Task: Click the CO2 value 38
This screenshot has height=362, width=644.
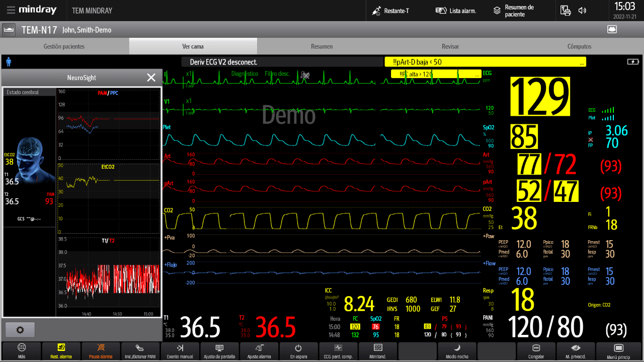Action: tap(524, 219)
